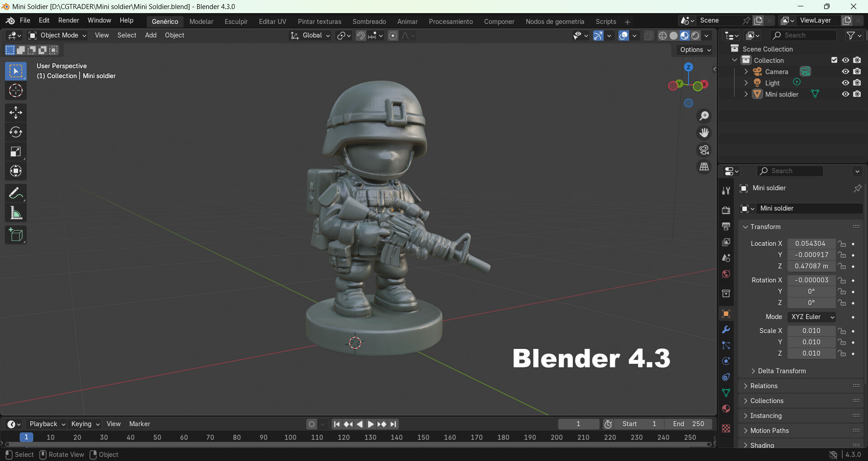Select the Select Box tool
Screen dimensions: 868x461
(16, 71)
